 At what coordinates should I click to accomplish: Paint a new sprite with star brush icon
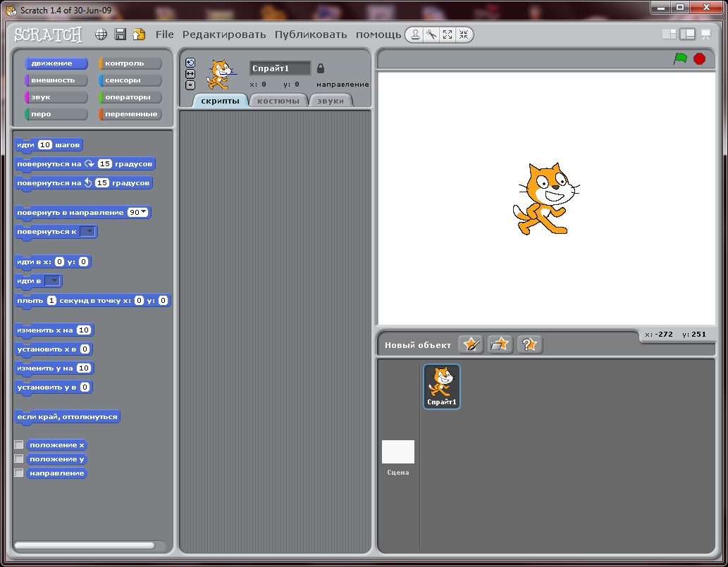[x=471, y=344]
